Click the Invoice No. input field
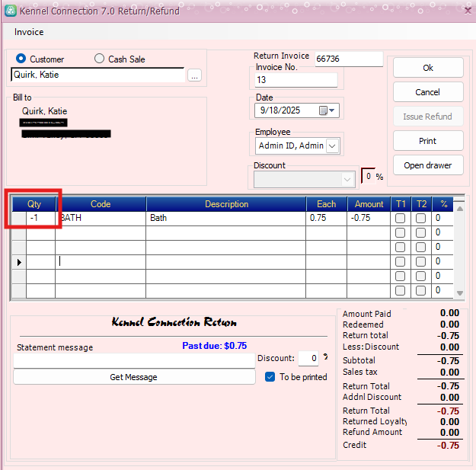The height and width of the screenshot is (470, 476). coord(296,80)
